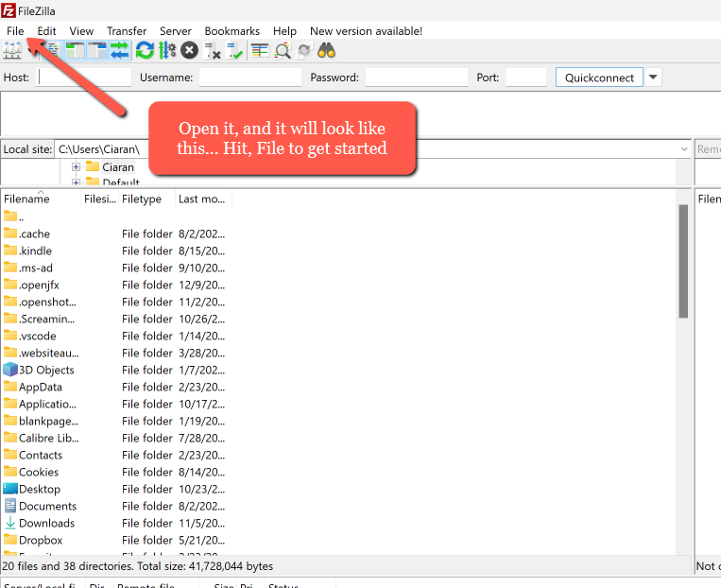Image resolution: width=721 pixels, height=588 pixels.
Task: Select the Calibre Lib... folder icon
Action: 10,437
